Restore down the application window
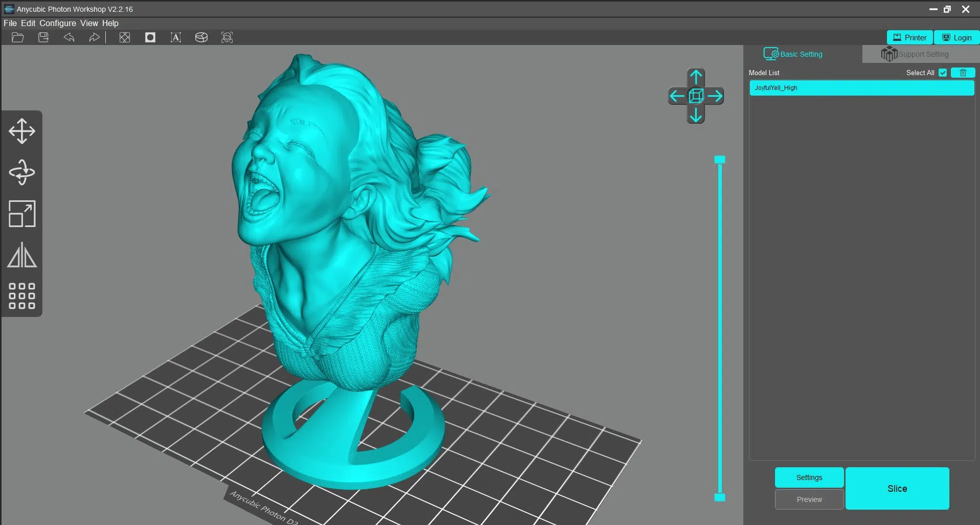The width and height of the screenshot is (980, 525). (947, 9)
